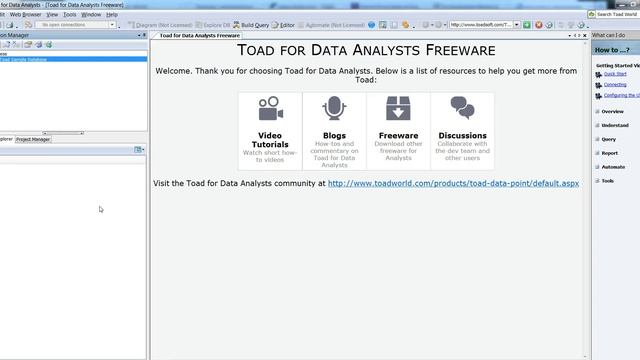Click the Diagram (Not Licensed) toolbar button
Screen dimensions: 640x360
click(160, 25)
